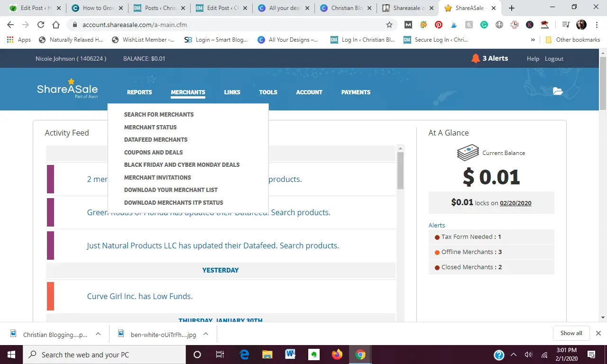The image size is (607, 364).
Task: Click the volume icon in the system tray
Action: point(529,355)
